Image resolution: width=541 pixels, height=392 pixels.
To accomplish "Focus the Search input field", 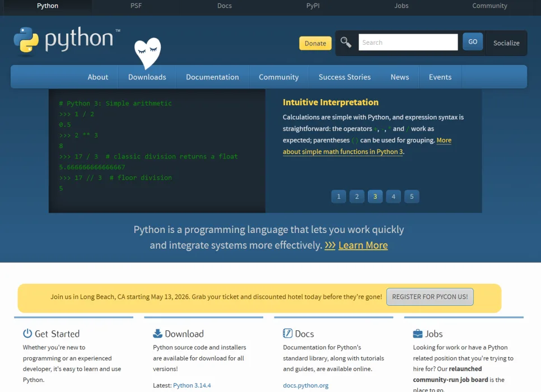I will pyautogui.click(x=408, y=42).
